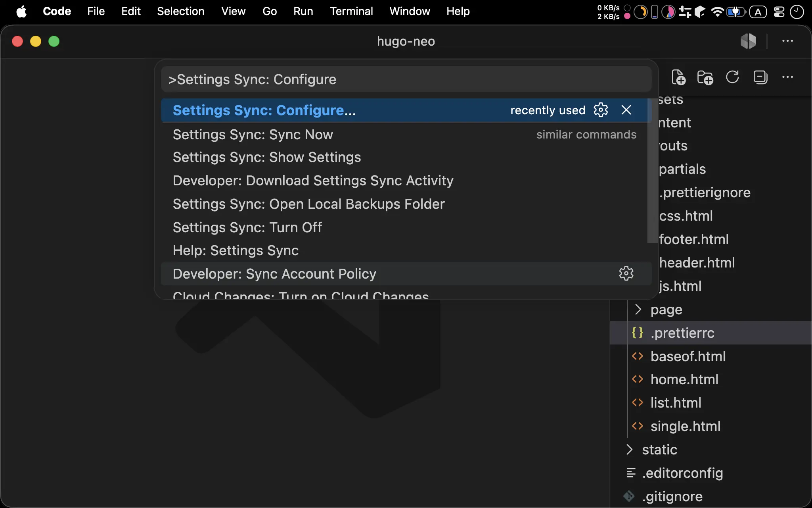Open the Wi-Fi status menu
Viewport: 812px width, 508px height.
pyautogui.click(x=717, y=12)
